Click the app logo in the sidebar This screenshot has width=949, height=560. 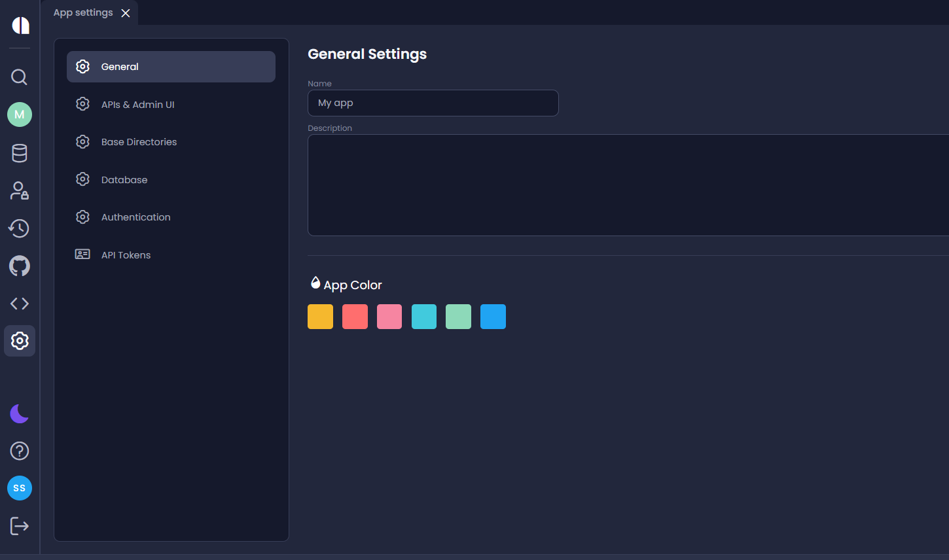[20, 26]
